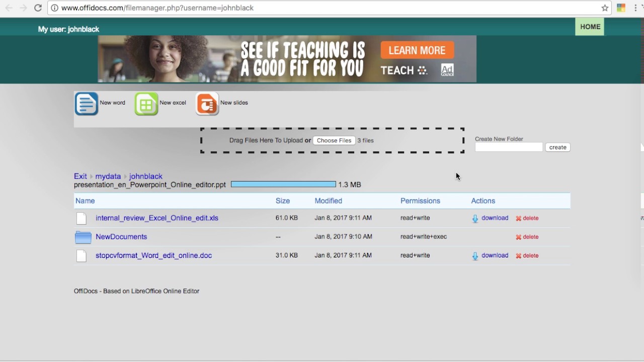The image size is (644, 362).
Task: Click New slides label
Action: pos(234,103)
